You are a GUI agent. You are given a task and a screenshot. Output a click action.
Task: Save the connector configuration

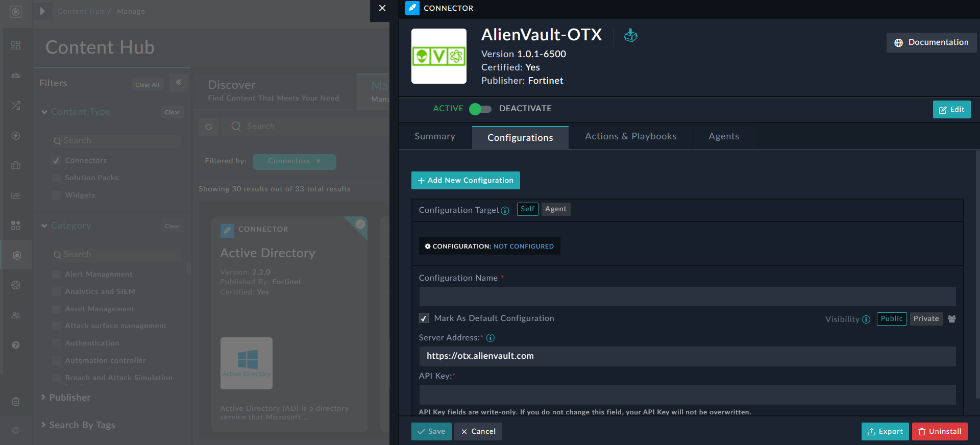(431, 431)
